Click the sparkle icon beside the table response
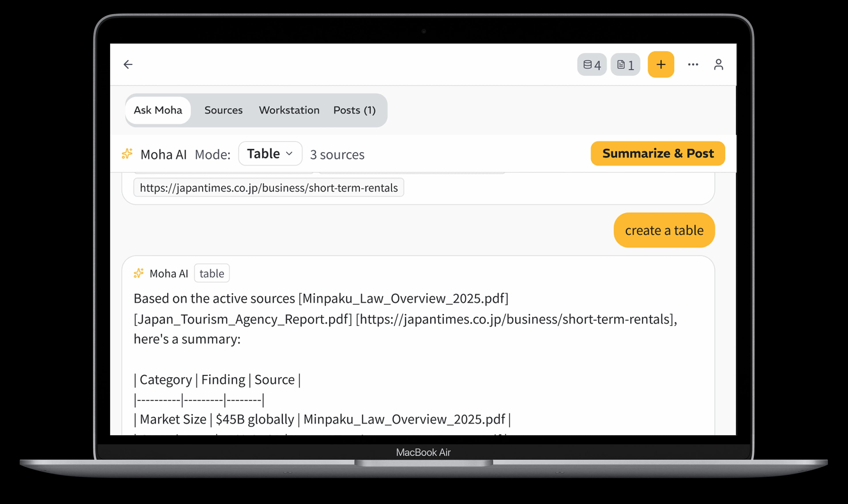848x504 pixels. pos(138,273)
